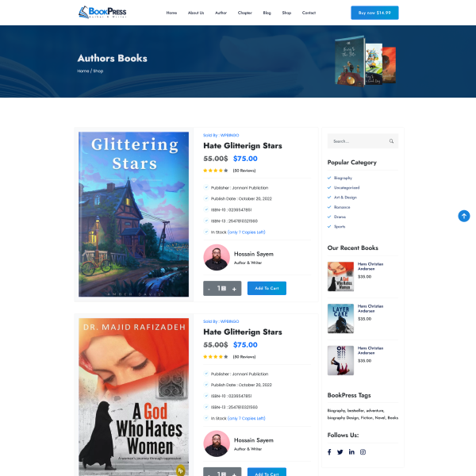Click the bestseller tag

(x=355, y=410)
